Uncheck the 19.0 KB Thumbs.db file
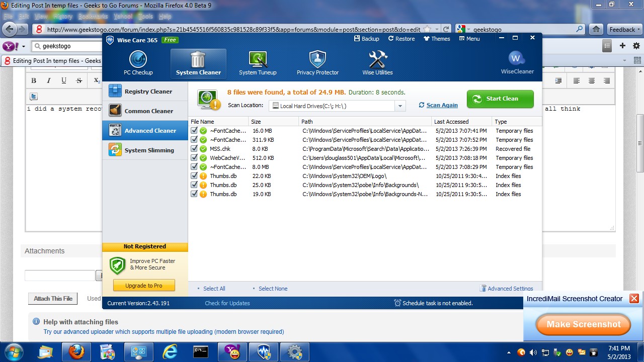The image size is (644, 362). [x=194, y=194]
